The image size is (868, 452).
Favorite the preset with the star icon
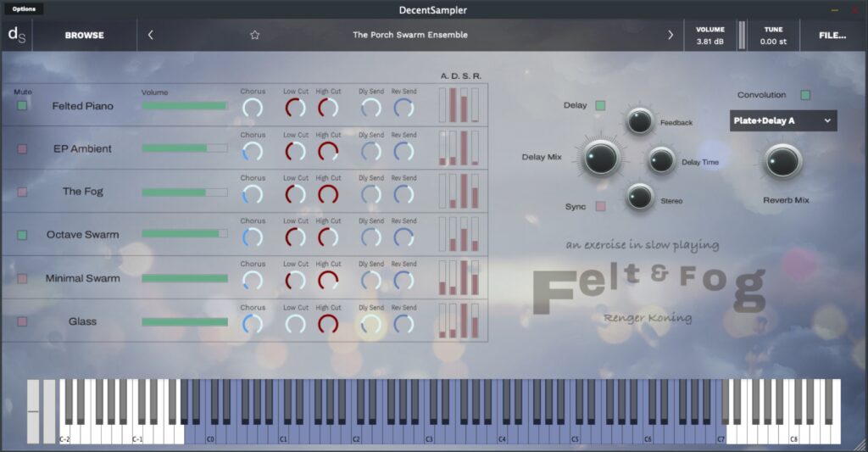coord(254,35)
